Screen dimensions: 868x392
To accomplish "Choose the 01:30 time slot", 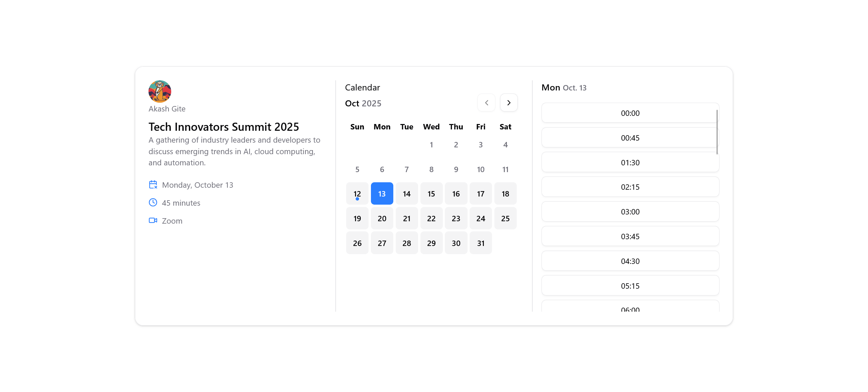I will (x=630, y=162).
